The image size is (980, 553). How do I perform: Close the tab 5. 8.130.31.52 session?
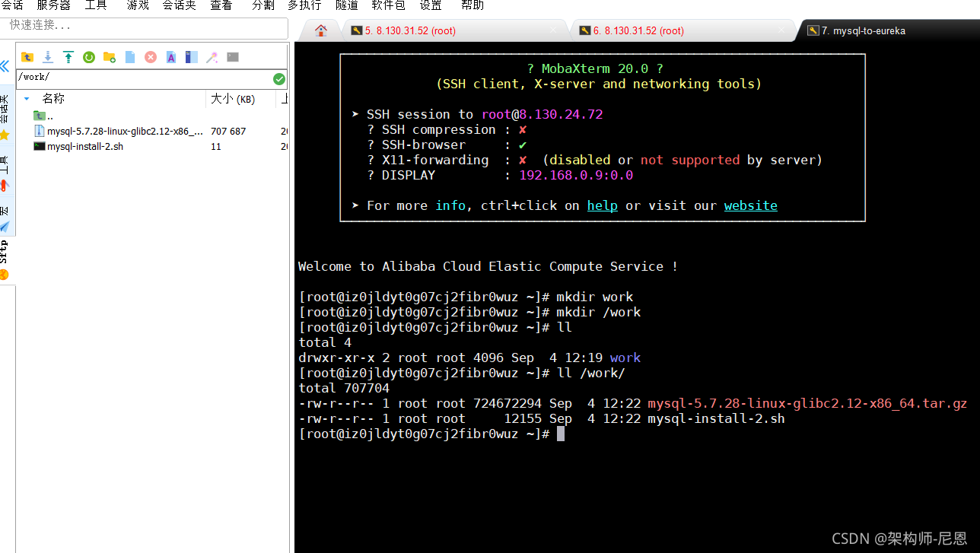point(553,30)
